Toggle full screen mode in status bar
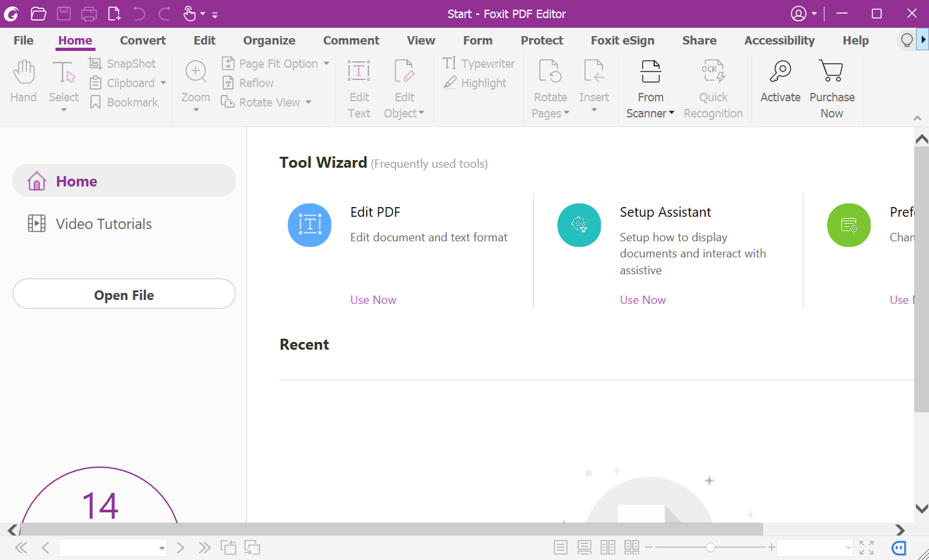Image resolution: width=929 pixels, height=560 pixels. click(x=866, y=548)
